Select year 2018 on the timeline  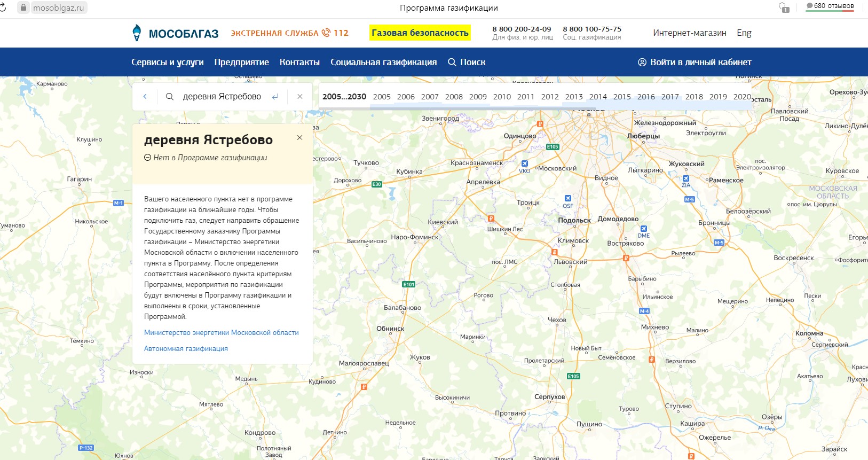pos(694,97)
